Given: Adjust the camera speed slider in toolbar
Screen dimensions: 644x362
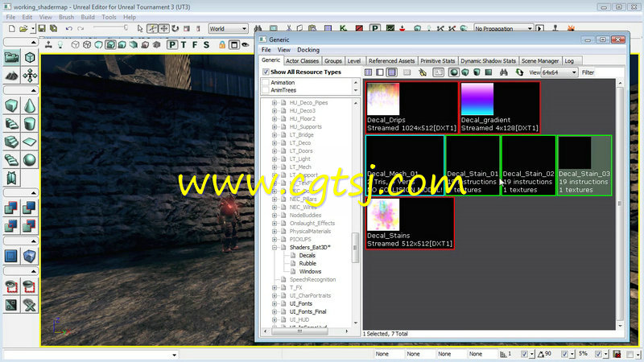Looking at the screenshot, I should (110, 28).
